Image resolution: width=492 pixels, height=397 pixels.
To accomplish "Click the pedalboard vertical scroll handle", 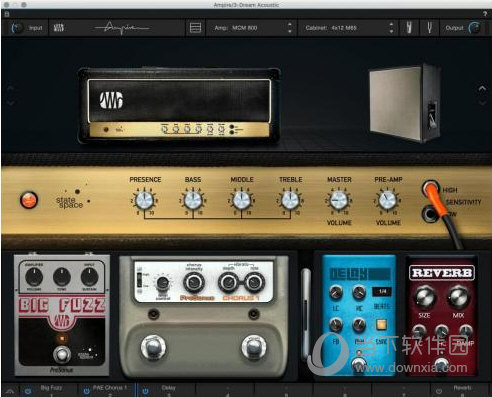I will coord(306,313).
